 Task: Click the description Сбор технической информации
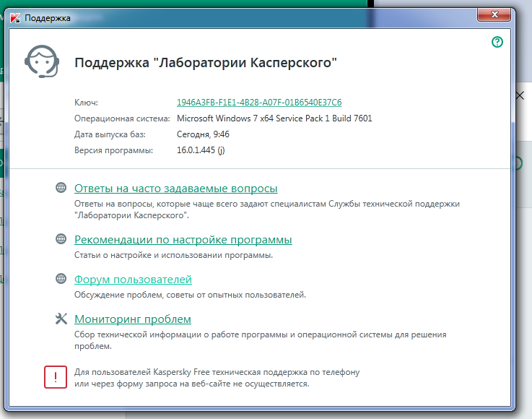click(261, 340)
